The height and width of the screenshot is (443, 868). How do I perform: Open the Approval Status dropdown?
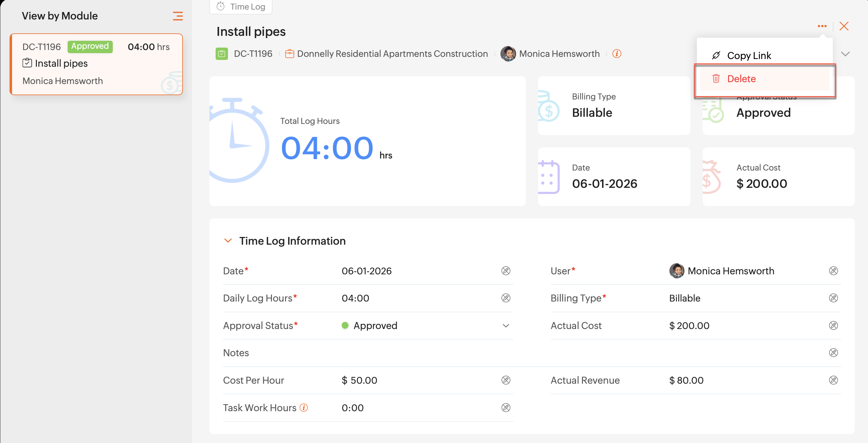[505, 325]
